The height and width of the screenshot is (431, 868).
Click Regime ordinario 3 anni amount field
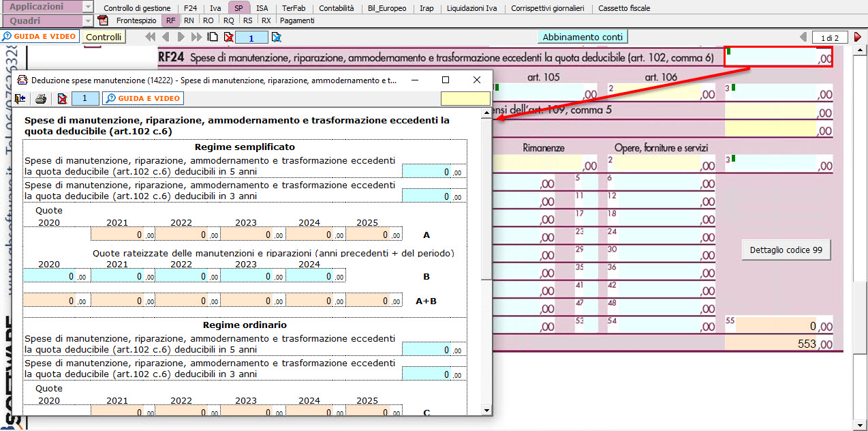(x=434, y=374)
